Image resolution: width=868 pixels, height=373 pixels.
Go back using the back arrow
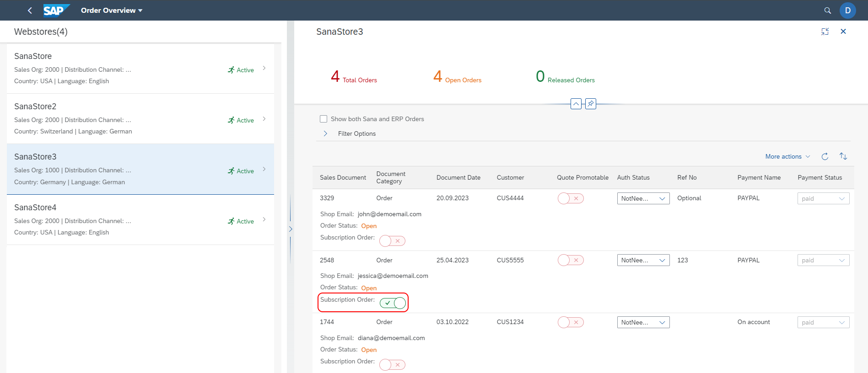(30, 10)
